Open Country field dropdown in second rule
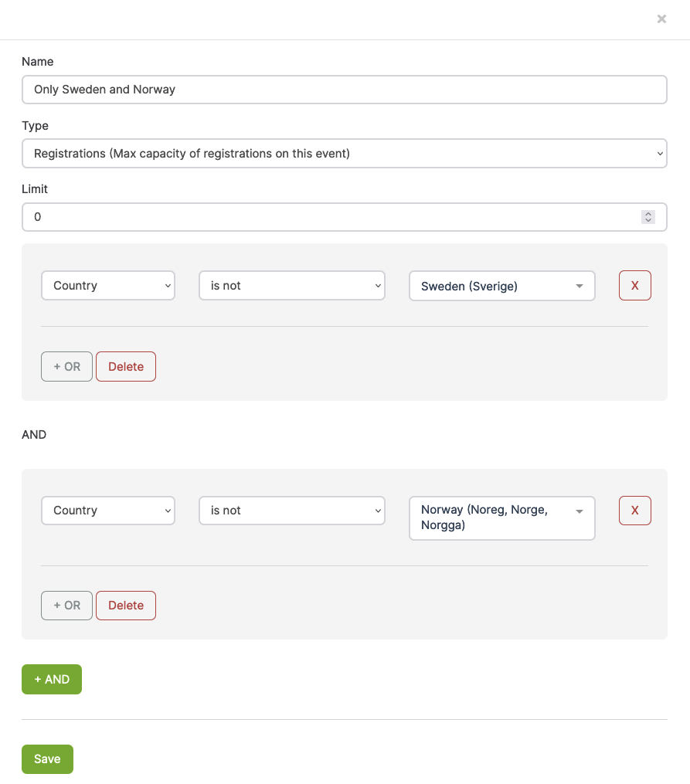 click(x=108, y=511)
